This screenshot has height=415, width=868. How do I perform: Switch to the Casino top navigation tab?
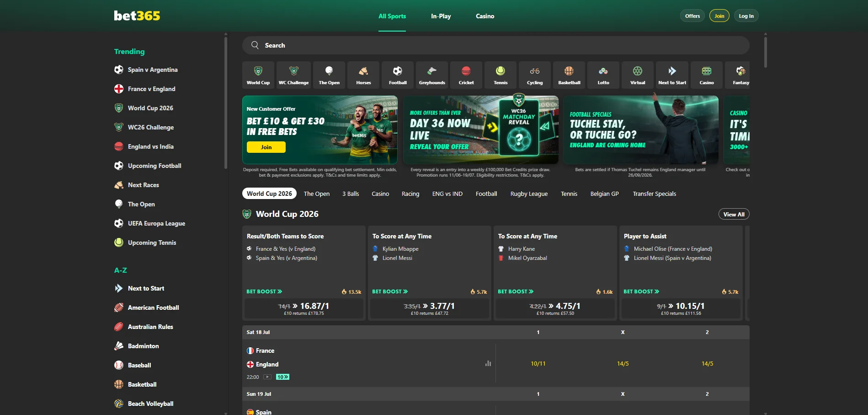coord(485,16)
